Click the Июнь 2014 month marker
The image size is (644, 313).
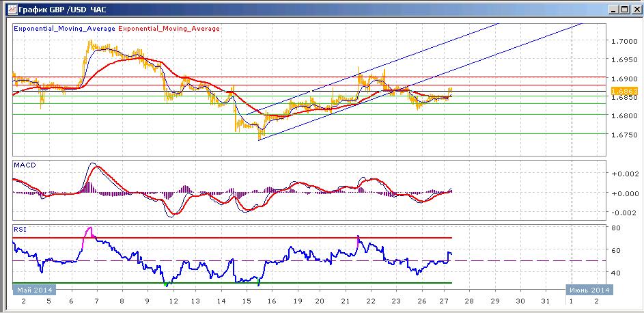click(590, 290)
